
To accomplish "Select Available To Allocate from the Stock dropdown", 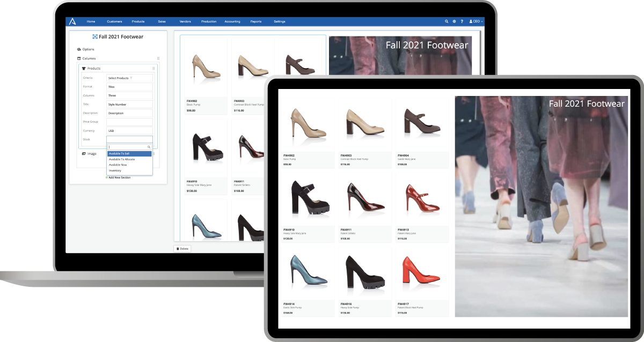I will 121,159.
